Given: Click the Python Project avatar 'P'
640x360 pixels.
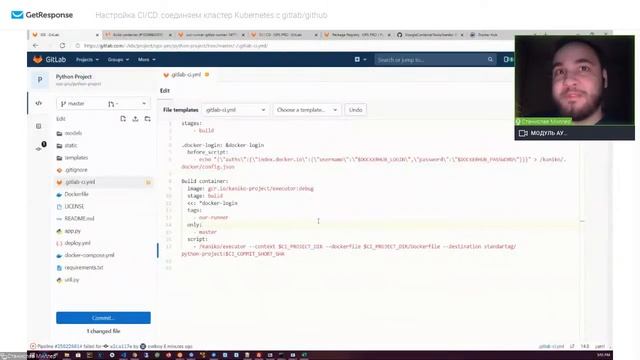Looking at the screenshot, I should [40, 80].
